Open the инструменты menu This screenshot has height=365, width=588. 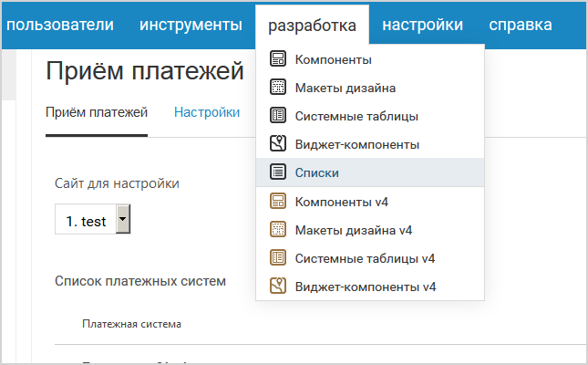pyautogui.click(x=191, y=25)
